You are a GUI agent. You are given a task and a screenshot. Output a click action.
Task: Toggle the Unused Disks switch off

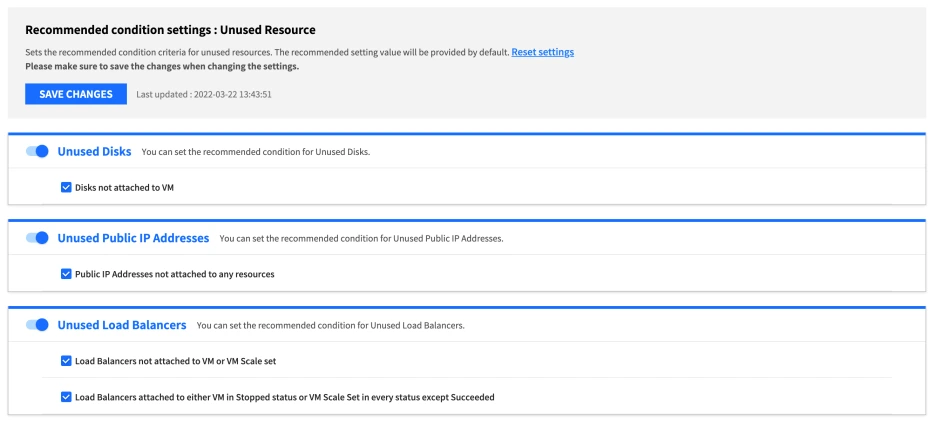point(37,151)
